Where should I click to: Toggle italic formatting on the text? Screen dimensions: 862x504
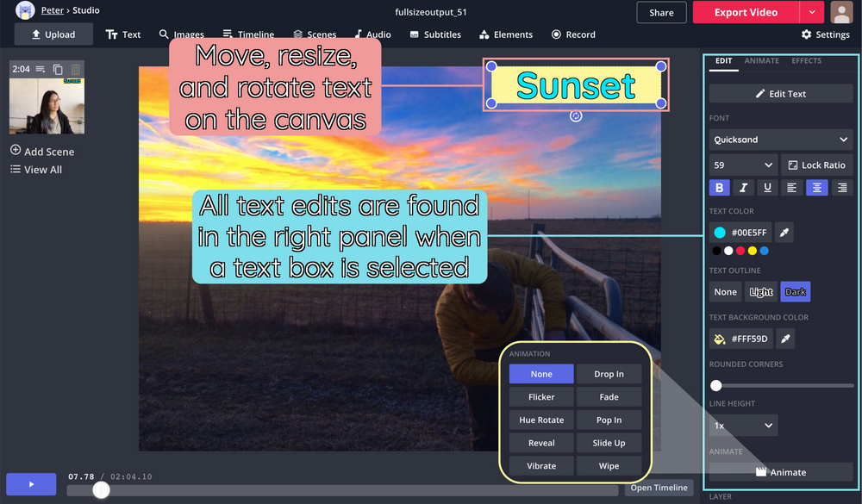tap(743, 187)
